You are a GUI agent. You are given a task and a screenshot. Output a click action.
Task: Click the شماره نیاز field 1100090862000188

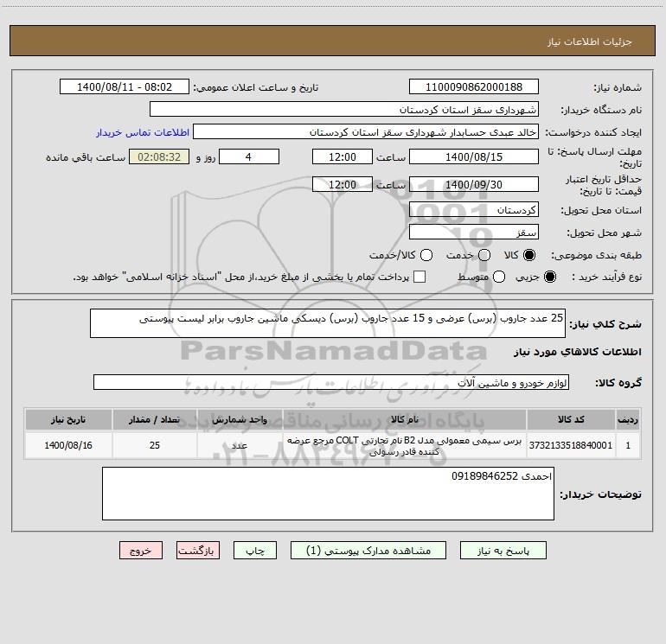point(474,86)
